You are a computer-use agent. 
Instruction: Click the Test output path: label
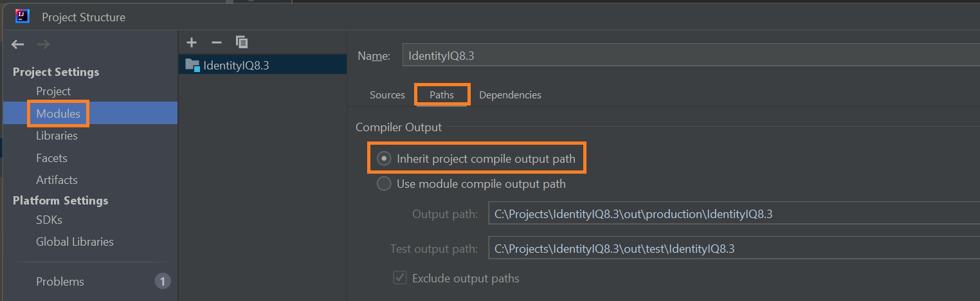(434, 248)
